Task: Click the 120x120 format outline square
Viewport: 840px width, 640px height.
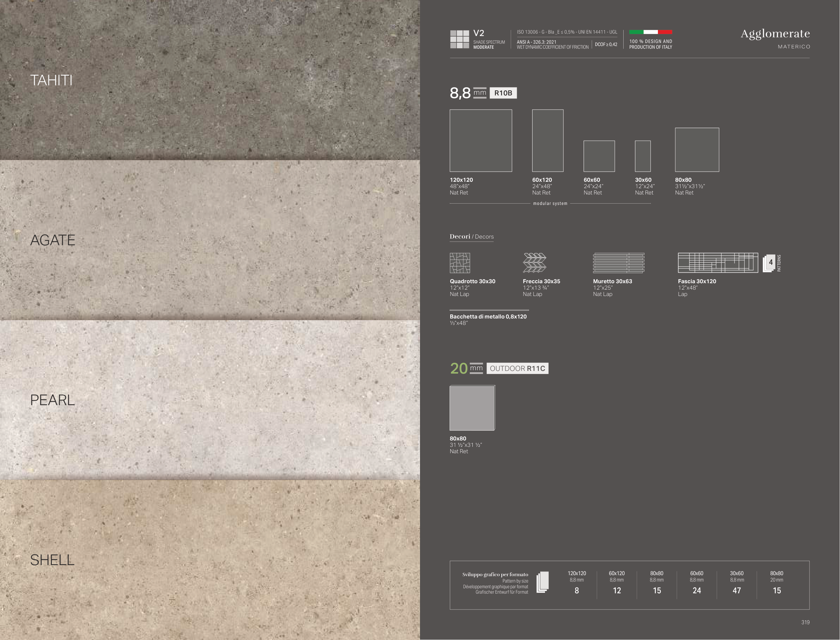Action: [x=481, y=140]
